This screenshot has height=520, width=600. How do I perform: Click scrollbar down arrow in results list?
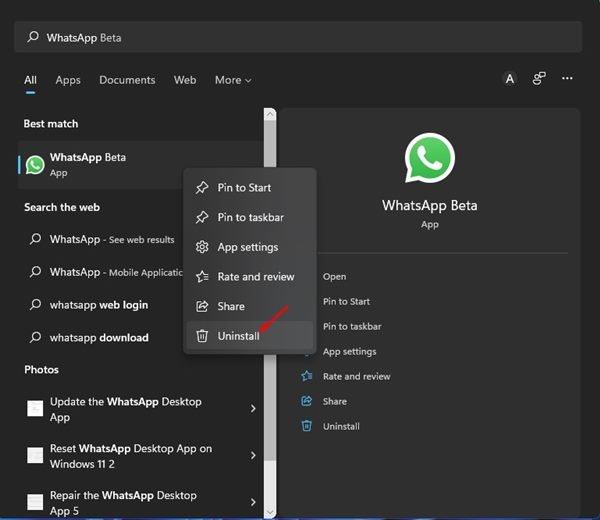point(270,512)
